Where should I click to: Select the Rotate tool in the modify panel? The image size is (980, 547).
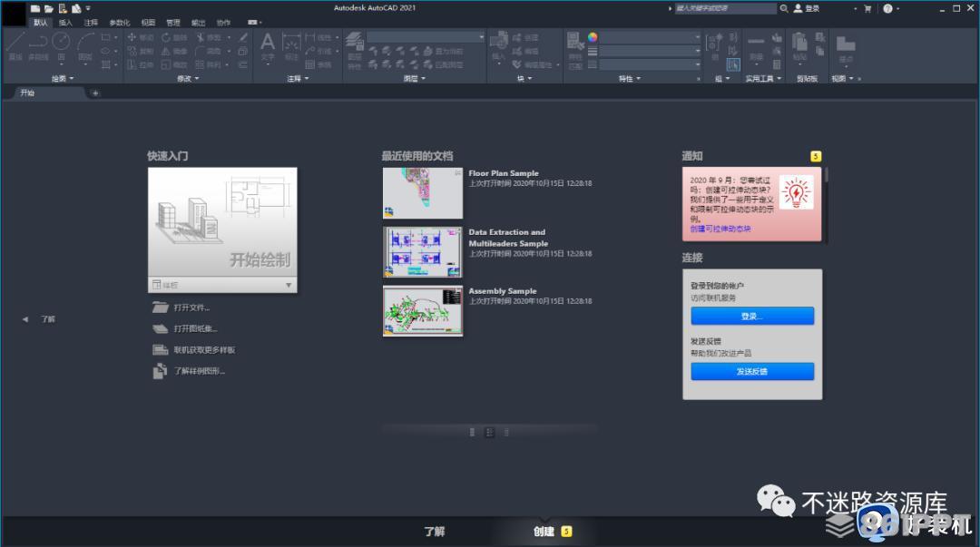tap(174, 37)
